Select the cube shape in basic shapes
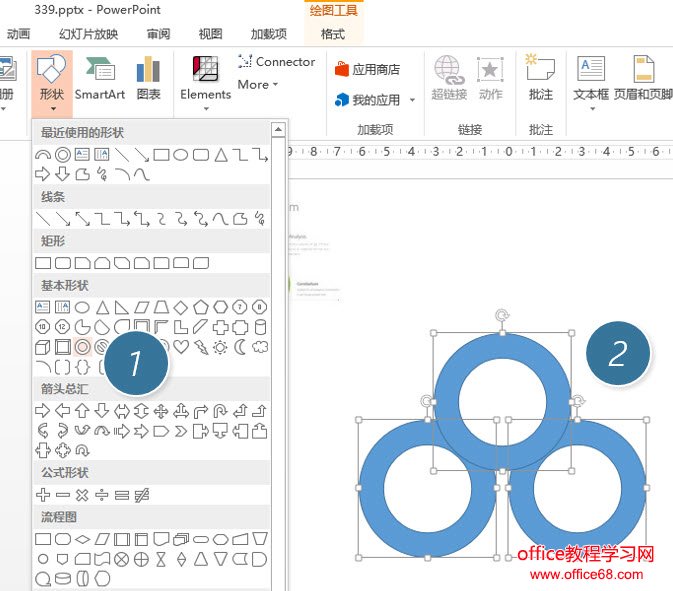Screen dimensions: 673x591 click(x=43, y=347)
